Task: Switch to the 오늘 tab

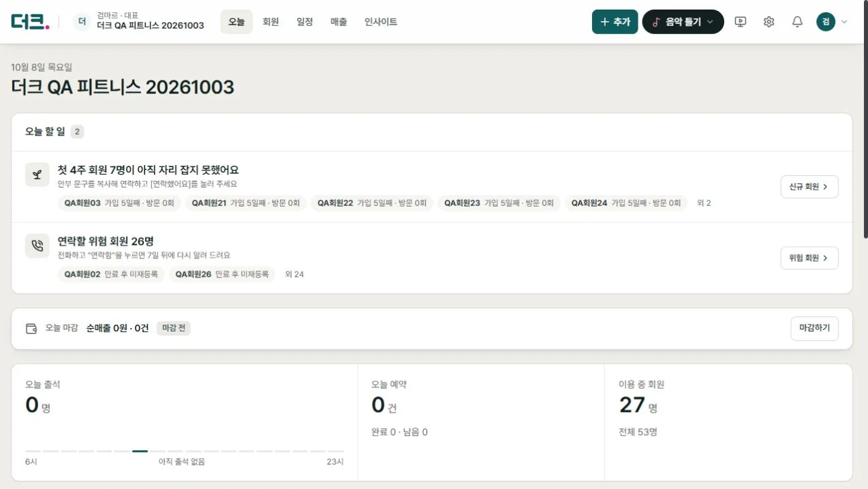Action: pos(236,22)
